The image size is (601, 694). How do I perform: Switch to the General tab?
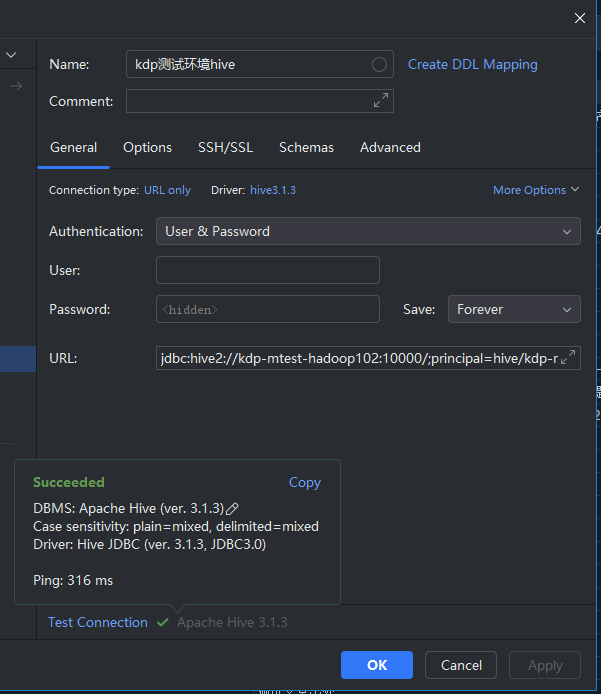click(73, 147)
